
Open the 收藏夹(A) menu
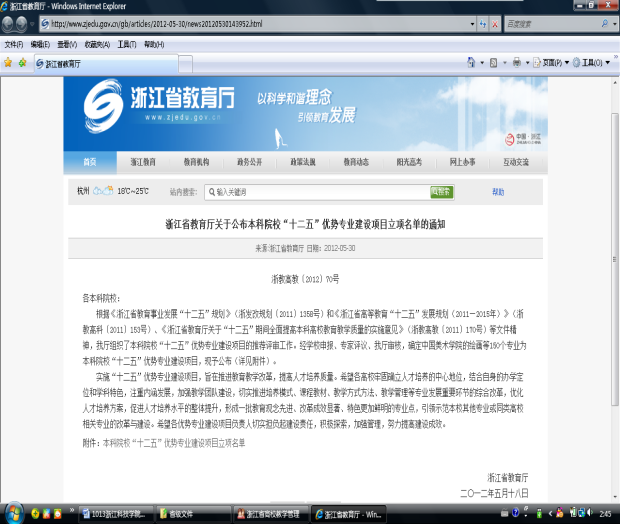point(96,44)
